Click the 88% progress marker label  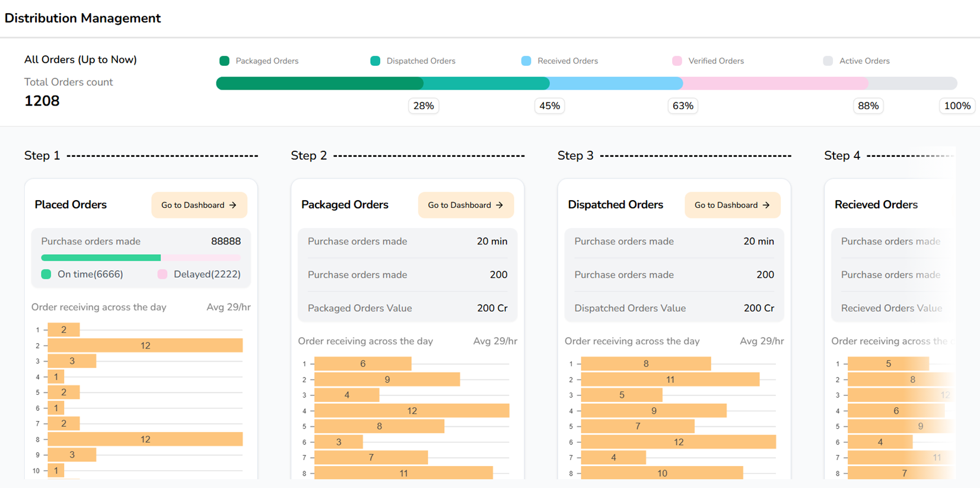868,106
